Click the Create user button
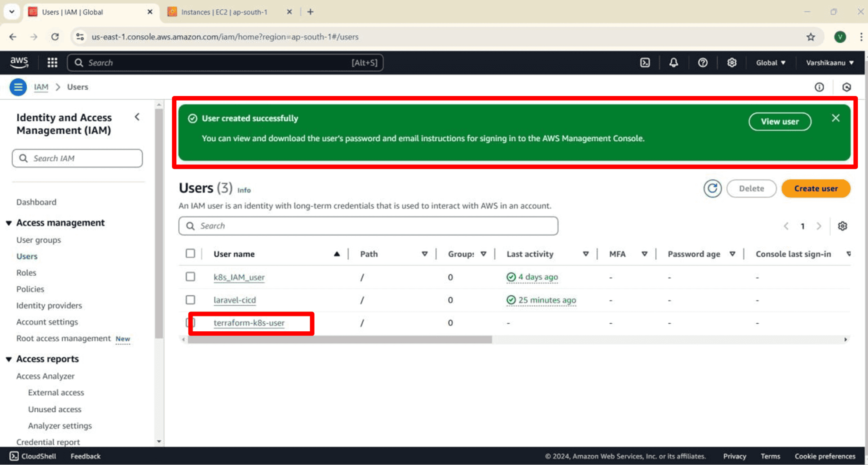This screenshot has height=465, width=868. tap(815, 188)
